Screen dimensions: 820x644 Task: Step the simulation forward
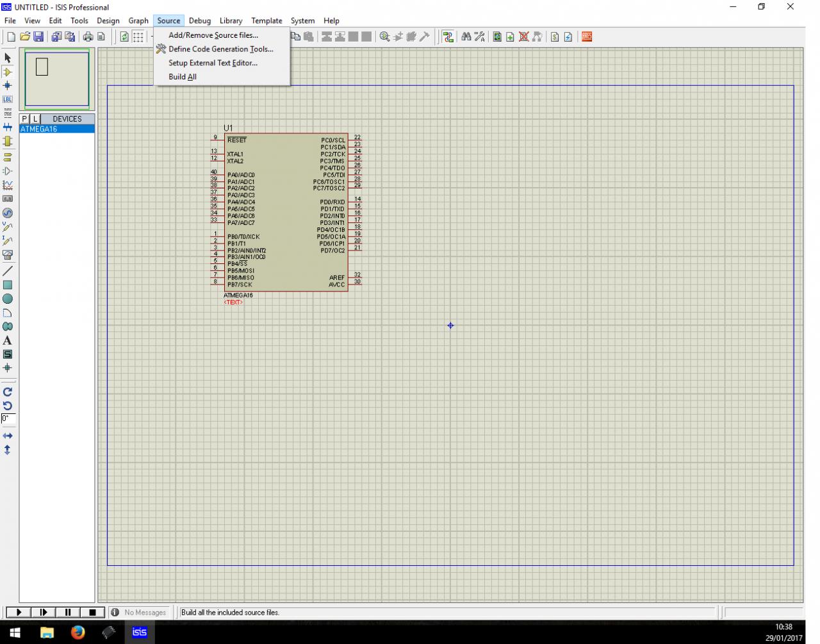(x=44, y=613)
